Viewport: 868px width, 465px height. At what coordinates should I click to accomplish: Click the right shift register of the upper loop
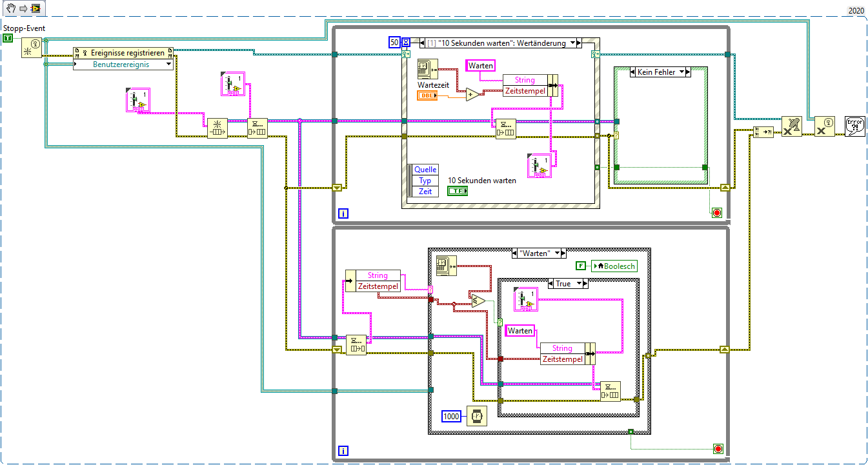click(x=724, y=188)
